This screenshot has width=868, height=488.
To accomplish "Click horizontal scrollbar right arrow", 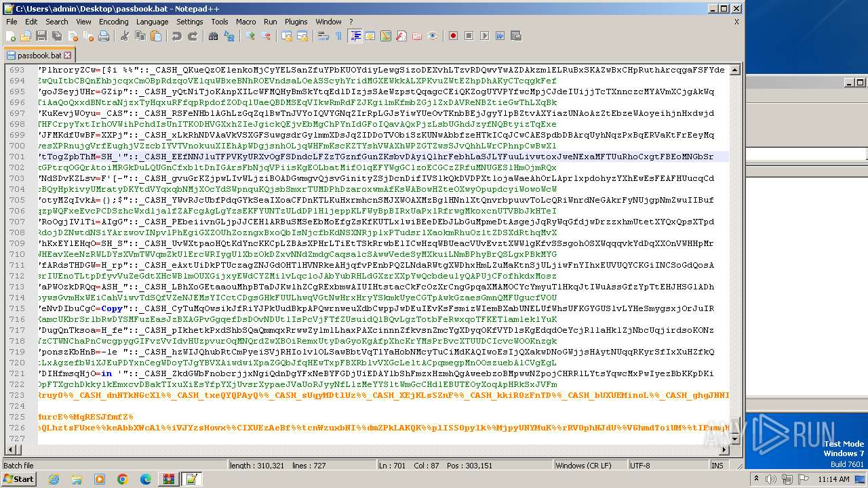I will (x=724, y=449).
